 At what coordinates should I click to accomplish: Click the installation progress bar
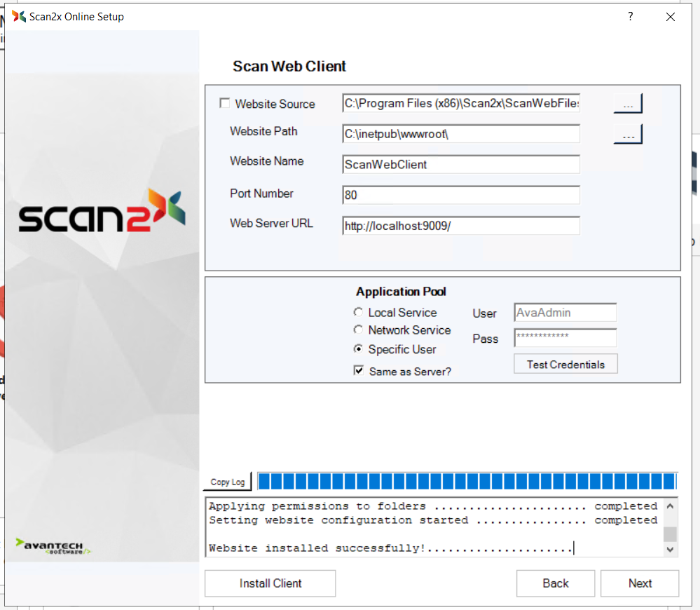tap(467, 481)
